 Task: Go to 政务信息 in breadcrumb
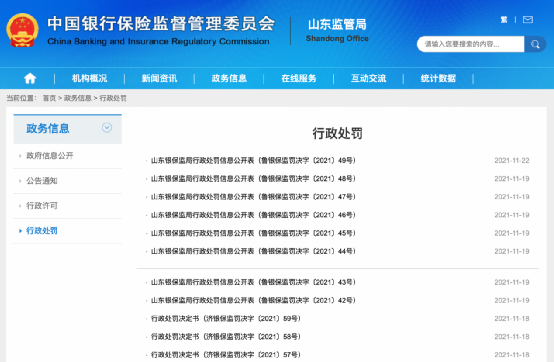coord(78,98)
